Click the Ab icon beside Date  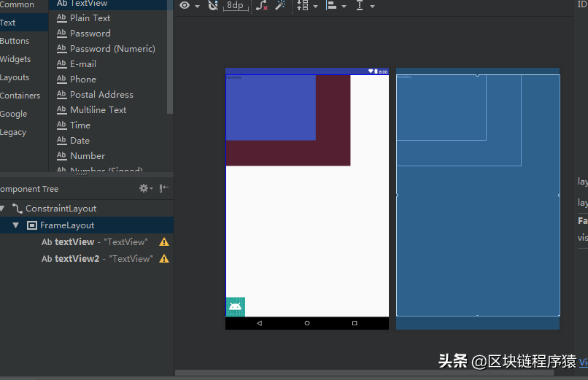(61, 140)
